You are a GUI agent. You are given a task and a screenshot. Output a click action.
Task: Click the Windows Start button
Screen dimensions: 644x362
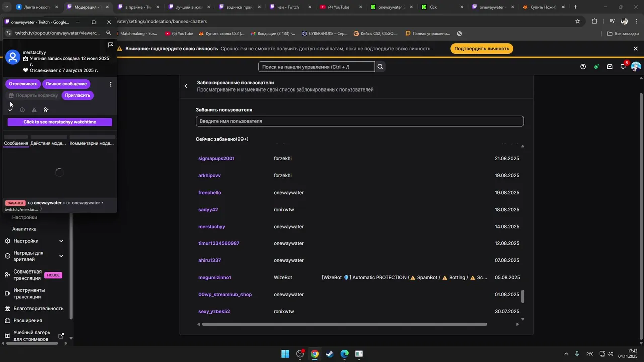coord(285,354)
